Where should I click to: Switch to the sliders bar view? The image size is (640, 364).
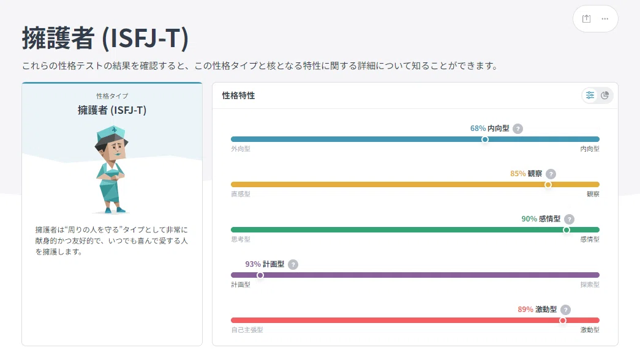tap(590, 95)
